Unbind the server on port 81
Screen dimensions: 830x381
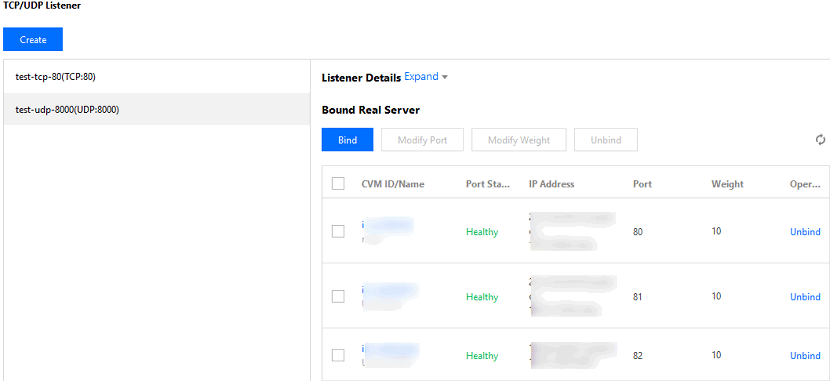[805, 297]
